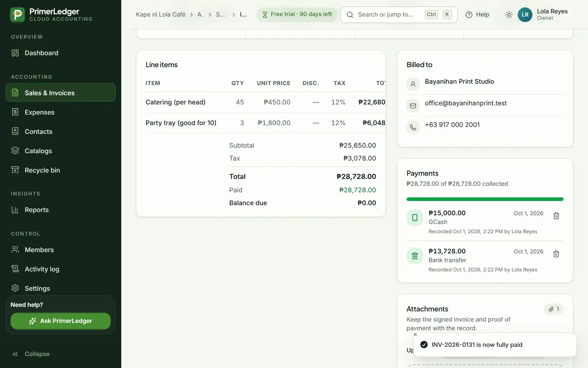Open the Recycle bin
Image resolution: width=588 pixels, height=368 pixels.
(x=61, y=170)
